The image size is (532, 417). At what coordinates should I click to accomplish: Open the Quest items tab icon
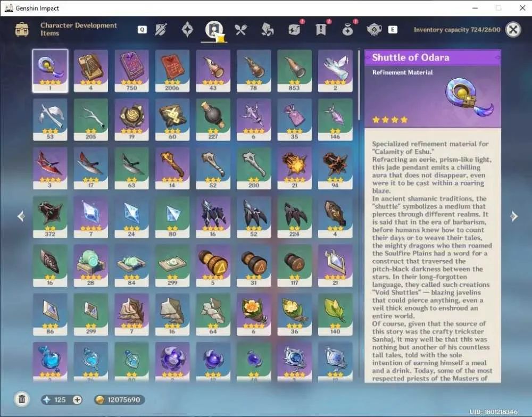[321, 29]
